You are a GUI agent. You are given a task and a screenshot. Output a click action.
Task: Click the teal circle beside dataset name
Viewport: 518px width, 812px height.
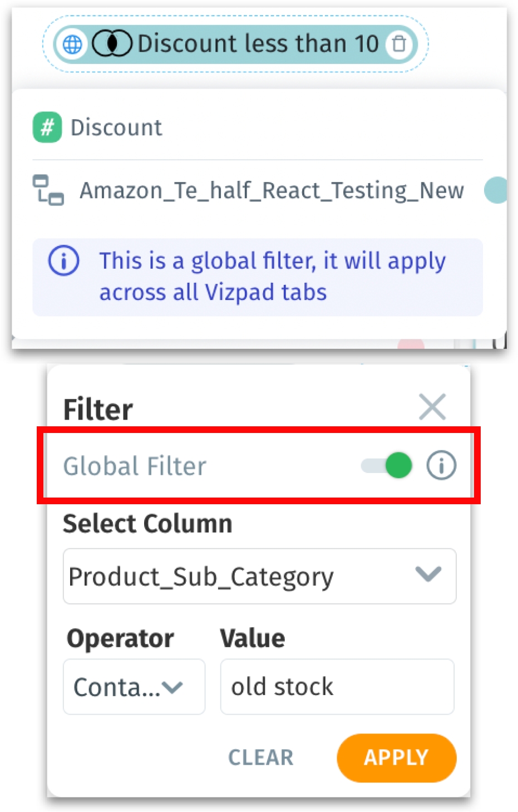tap(495, 190)
